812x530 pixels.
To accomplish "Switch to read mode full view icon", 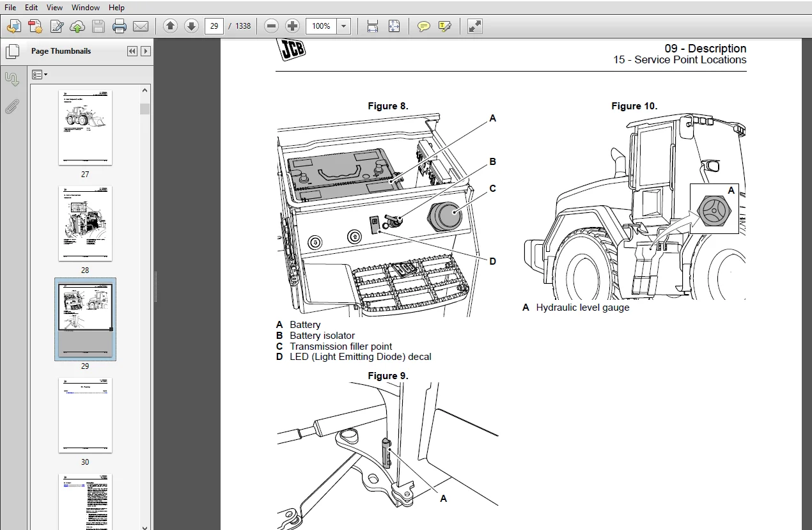I will tap(474, 26).
